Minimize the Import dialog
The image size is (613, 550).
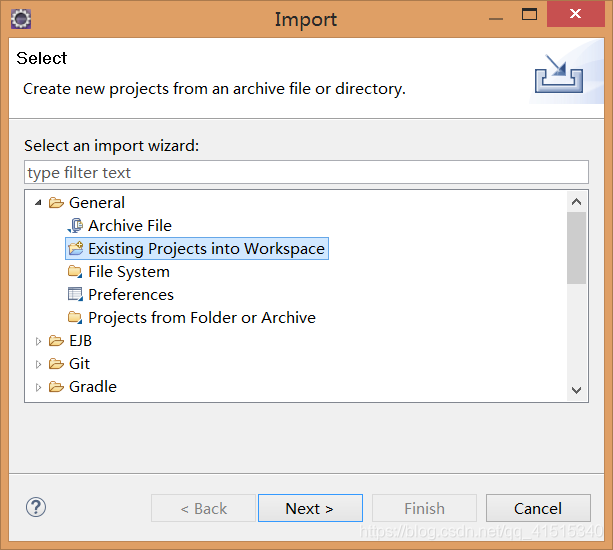point(496,18)
